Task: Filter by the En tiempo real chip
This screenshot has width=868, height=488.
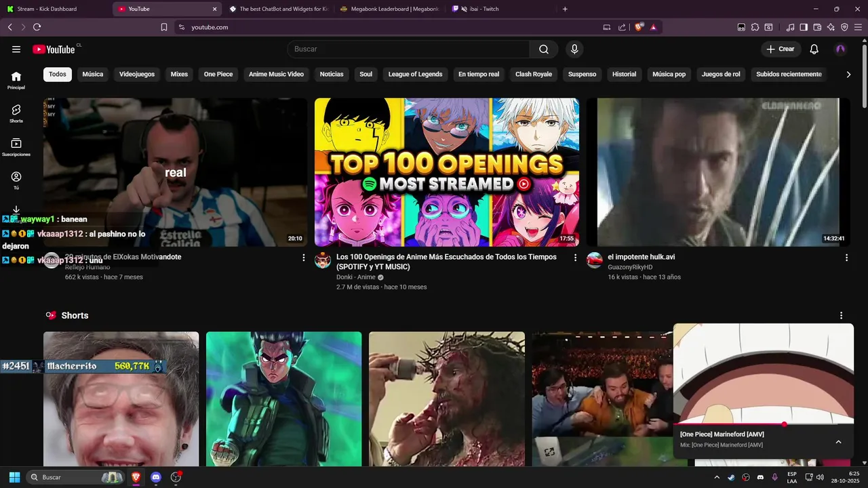Action: coord(479,74)
